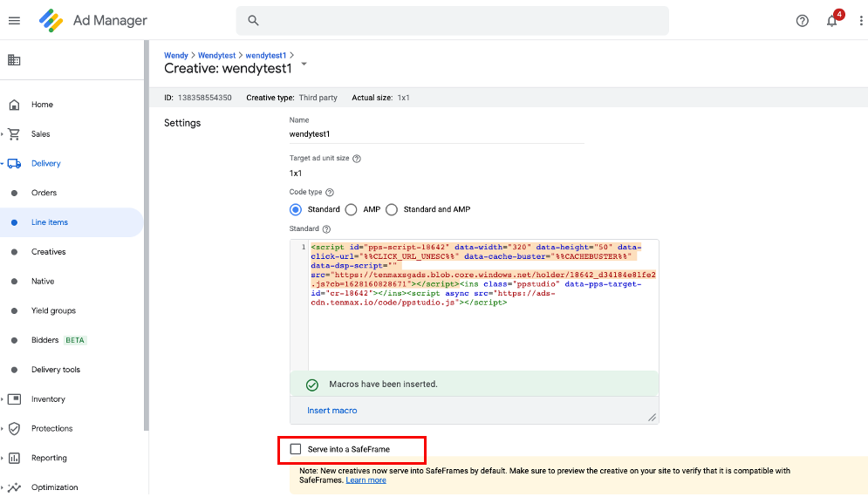Expand the Protections section arrow

[x=3, y=428]
